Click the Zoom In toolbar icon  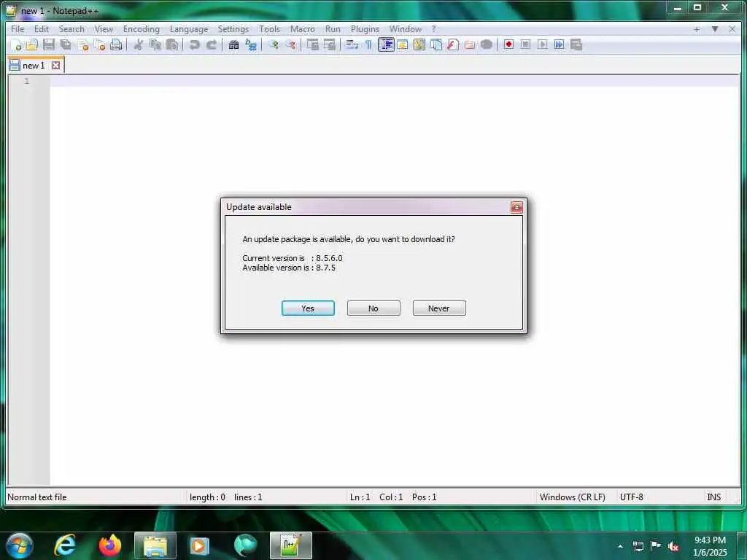point(274,44)
